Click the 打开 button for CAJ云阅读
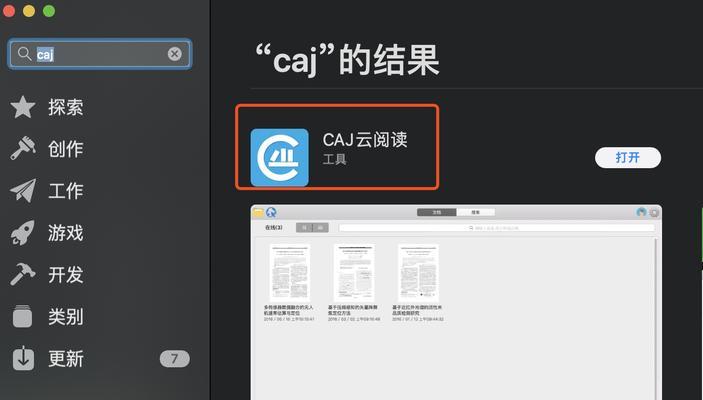Viewport: 703px width, 400px height. click(x=628, y=157)
